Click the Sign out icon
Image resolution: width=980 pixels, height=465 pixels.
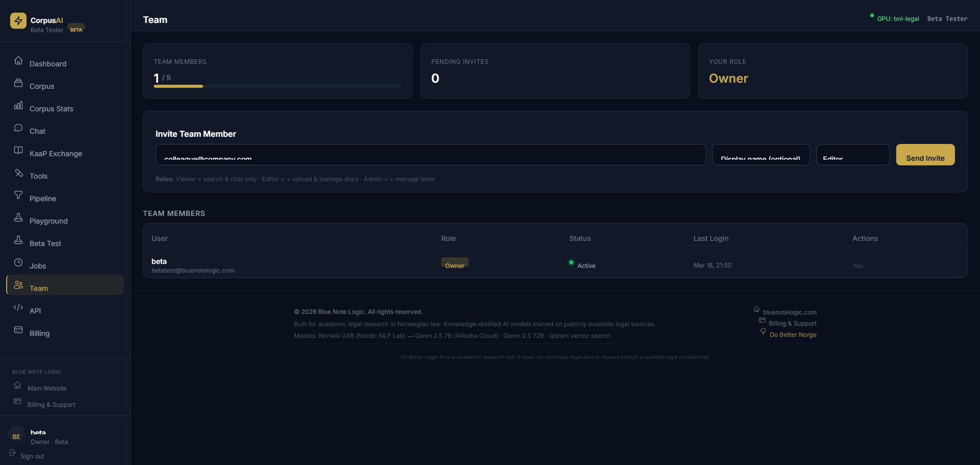click(13, 453)
